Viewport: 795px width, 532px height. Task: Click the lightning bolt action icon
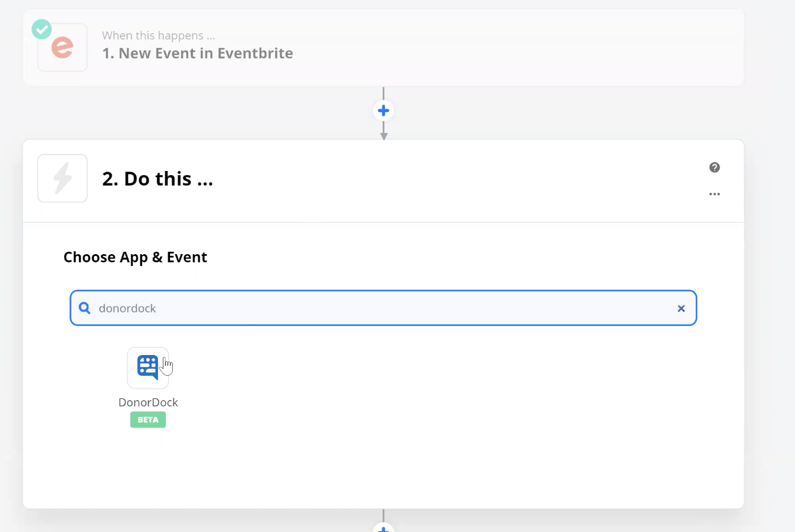click(x=62, y=178)
